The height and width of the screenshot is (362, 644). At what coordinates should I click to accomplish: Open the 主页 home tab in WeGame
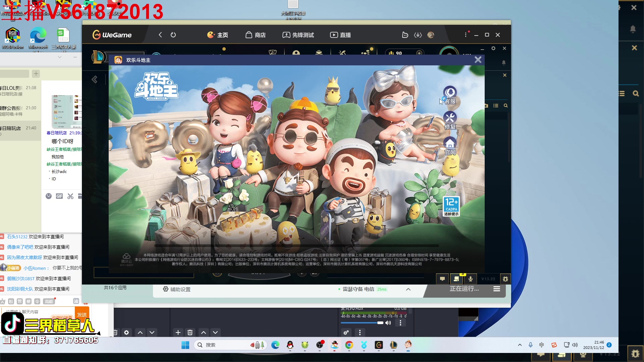click(x=218, y=35)
